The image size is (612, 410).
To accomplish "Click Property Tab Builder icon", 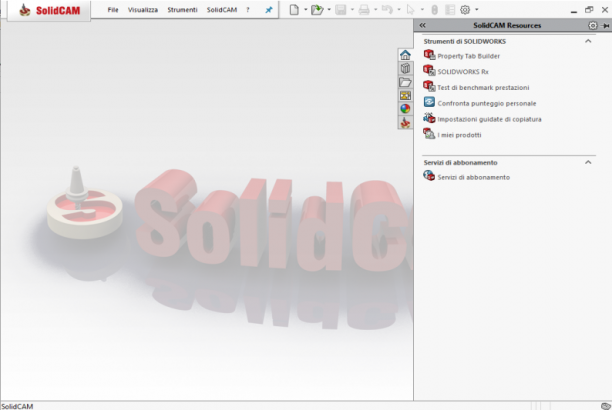I will [429, 55].
